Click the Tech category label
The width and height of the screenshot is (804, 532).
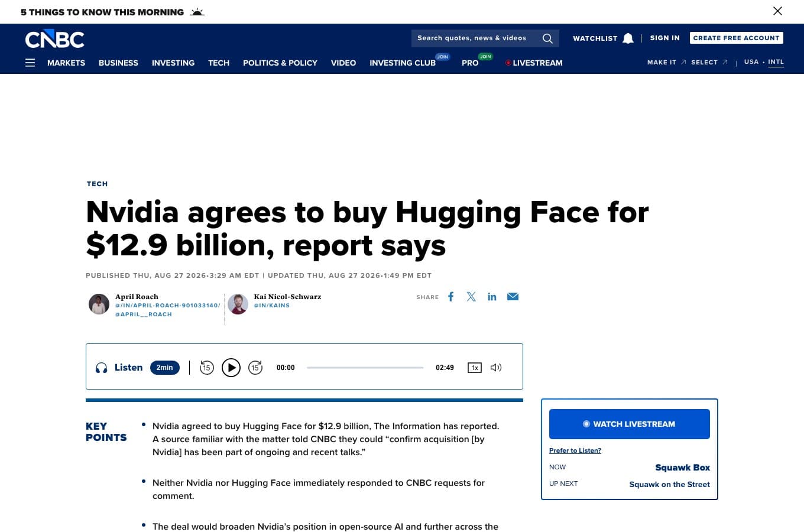coord(98,184)
